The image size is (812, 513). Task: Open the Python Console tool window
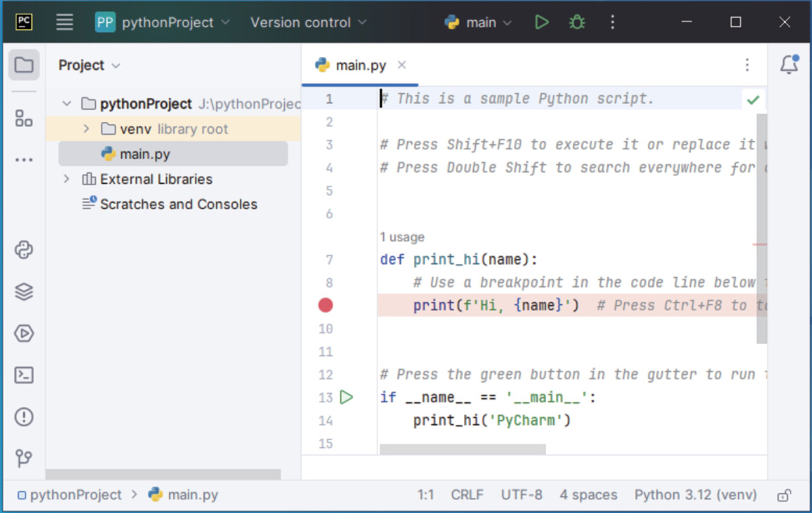pos(24,250)
